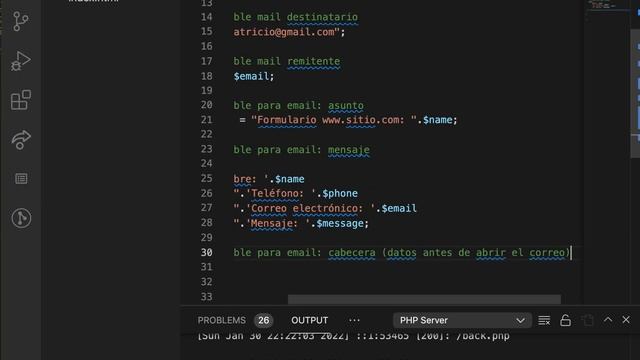Click the /back.php log entry in output
Screen dimensions: 640x360
483,336
